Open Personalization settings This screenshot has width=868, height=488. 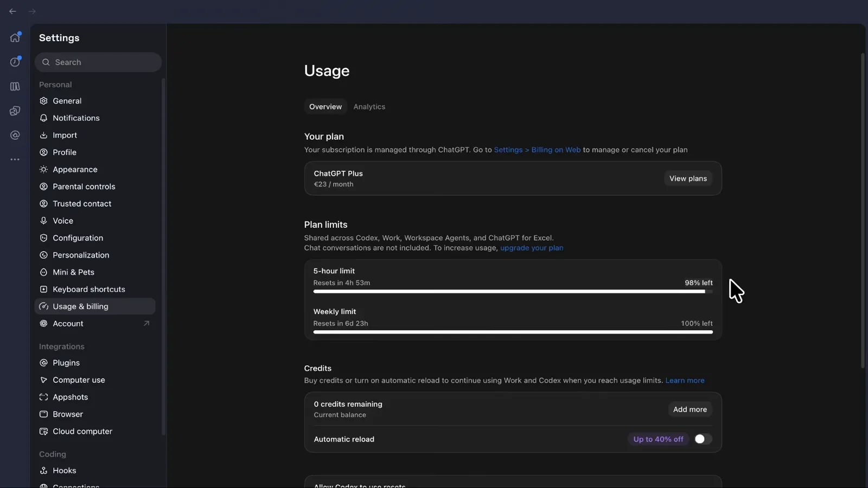tap(95, 255)
